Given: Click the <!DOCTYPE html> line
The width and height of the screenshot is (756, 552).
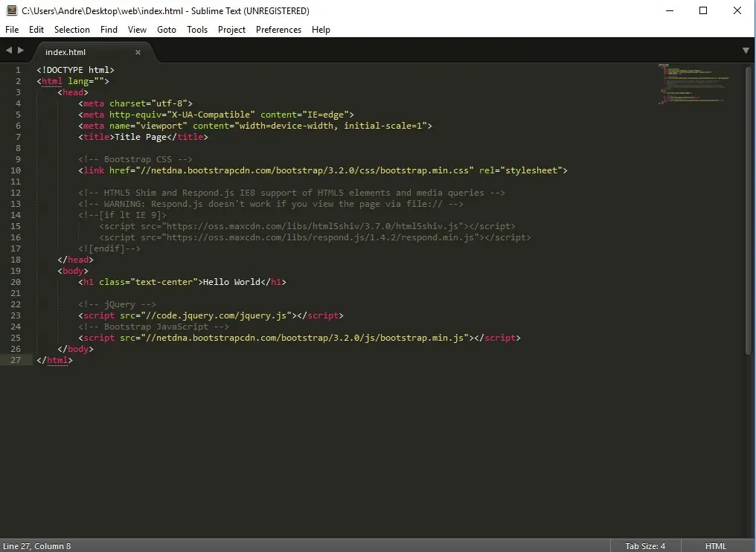Looking at the screenshot, I should (75, 70).
